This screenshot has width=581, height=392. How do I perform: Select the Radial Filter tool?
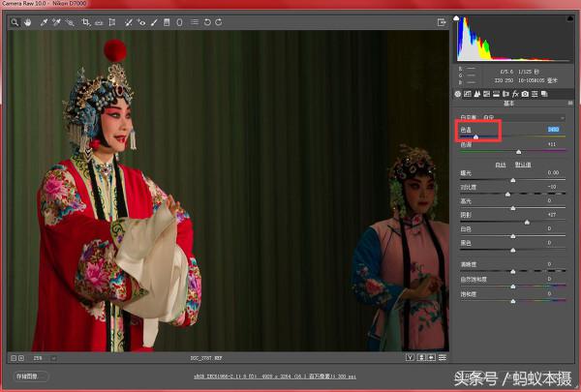179,22
